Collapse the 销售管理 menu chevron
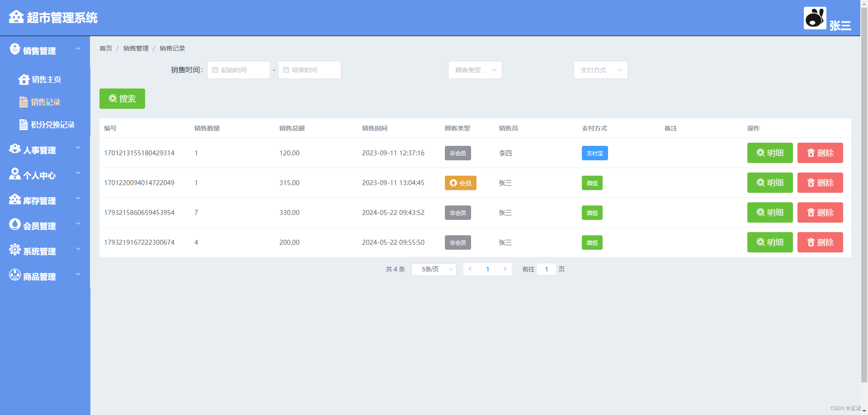 78,49
